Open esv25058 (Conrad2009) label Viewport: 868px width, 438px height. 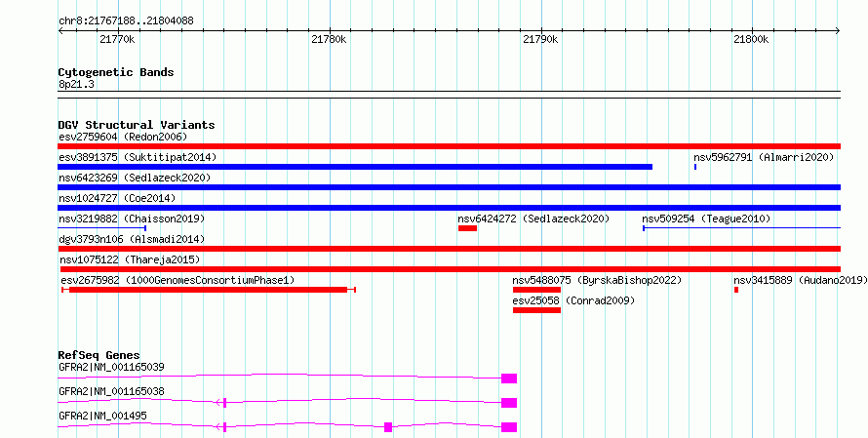pyautogui.click(x=573, y=300)
